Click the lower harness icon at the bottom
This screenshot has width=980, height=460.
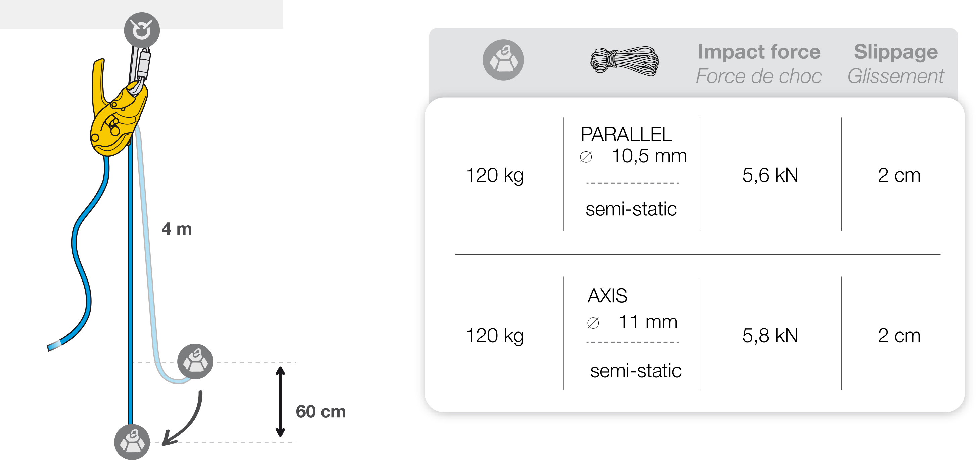132,442
